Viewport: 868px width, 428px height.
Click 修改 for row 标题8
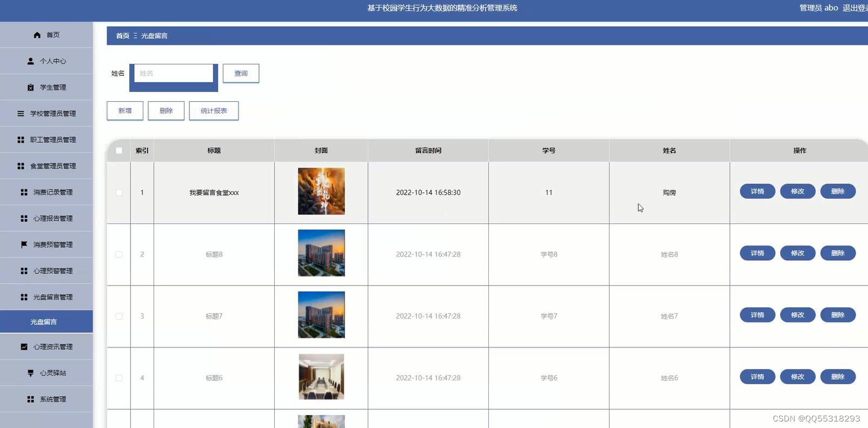(x=798, y=253)
